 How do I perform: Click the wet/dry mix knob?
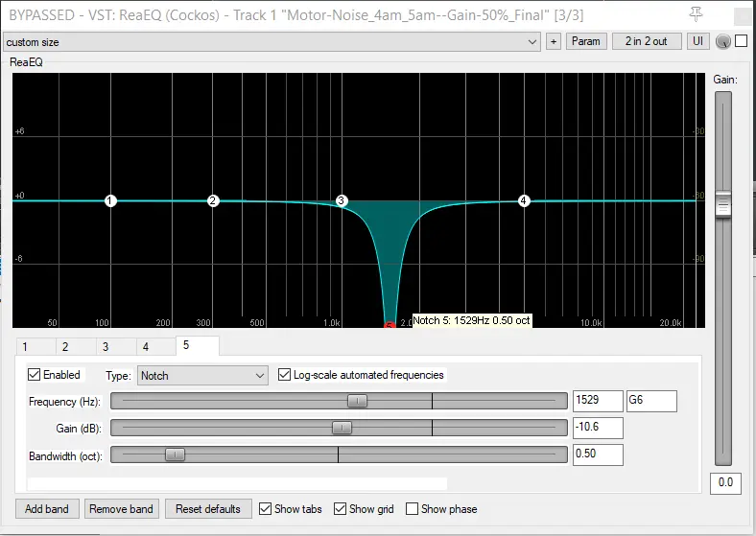(x=723, y=41)
